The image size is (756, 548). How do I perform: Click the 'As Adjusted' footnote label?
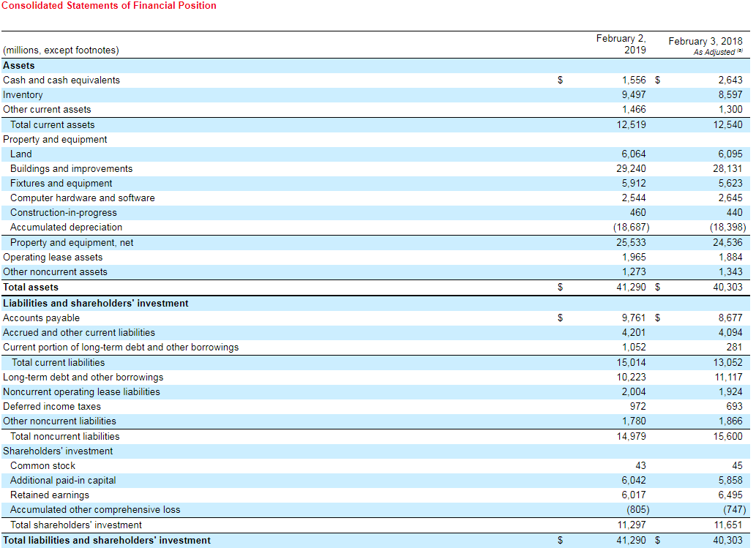point(718,52)
